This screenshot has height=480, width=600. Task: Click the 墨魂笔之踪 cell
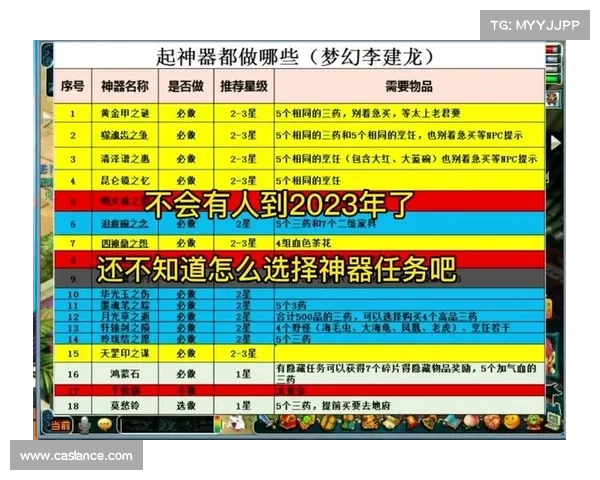coord(125,305)
